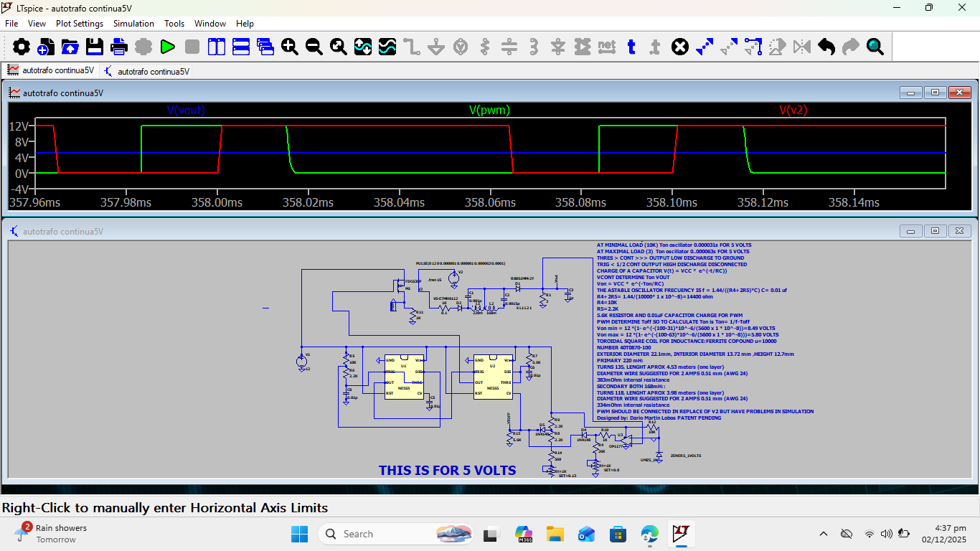Image resolution: width=980 pixels, height=551 pixels.
Task: Click the Zoom In magnifier icon
Action: point(290,47)
